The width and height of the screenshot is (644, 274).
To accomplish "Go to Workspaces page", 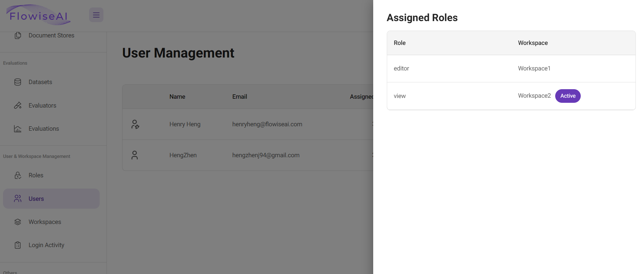I will [x=45, y=222].
